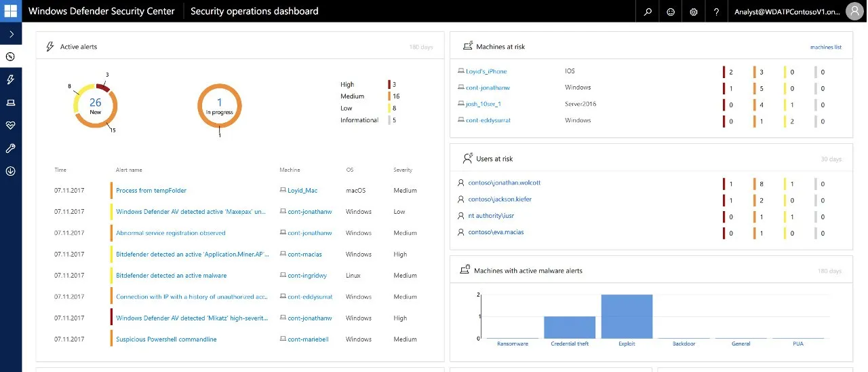Click the Medium severity legend swatch

(x=389, y=96)
